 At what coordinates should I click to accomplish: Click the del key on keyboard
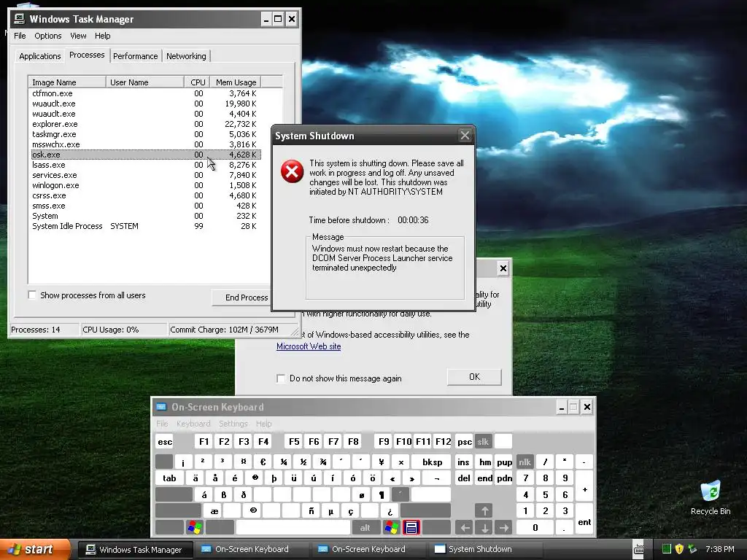(x=463, y=478)
